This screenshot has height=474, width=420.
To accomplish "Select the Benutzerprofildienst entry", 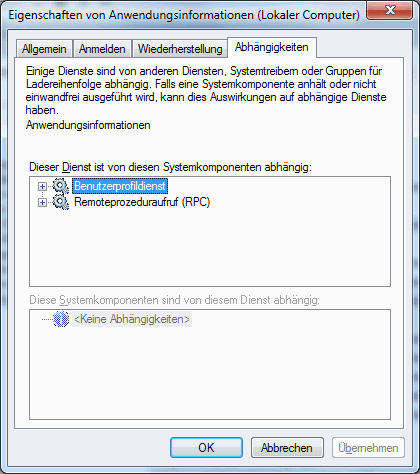I will tap(120, 186).
